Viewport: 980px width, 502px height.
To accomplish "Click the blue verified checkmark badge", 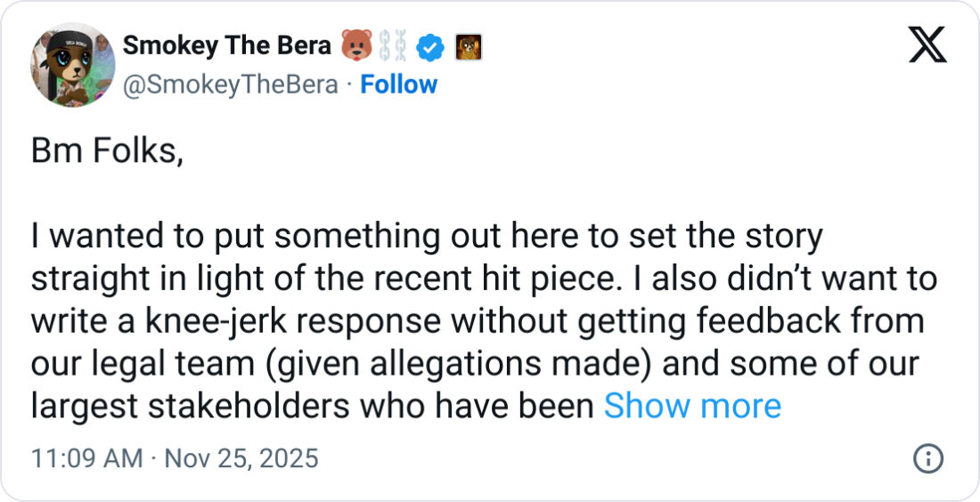I will [432, 46].
